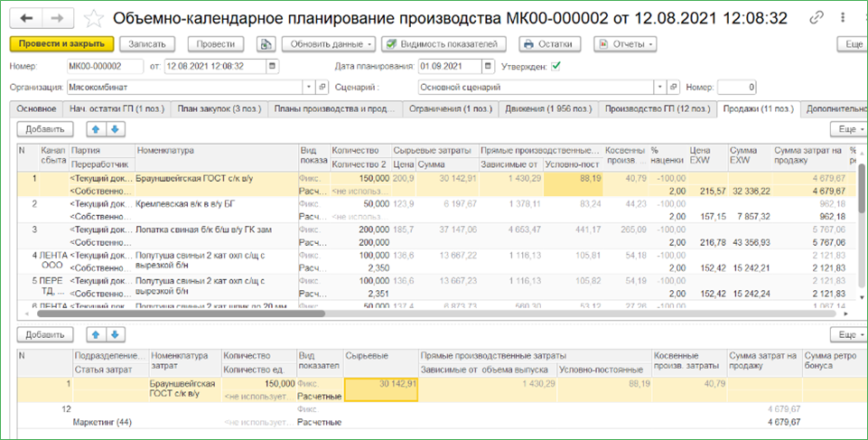
Task: Switch to the Ограничения (1 поз.) tab
Action: coord(451,109)
